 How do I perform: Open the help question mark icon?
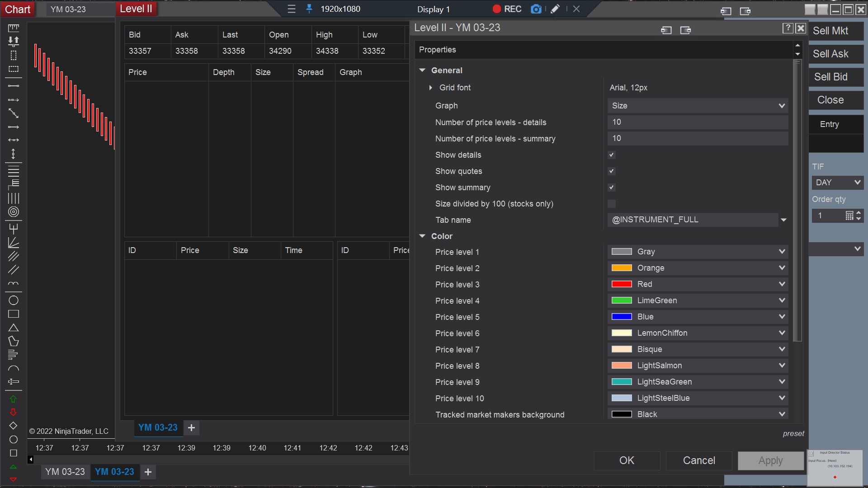[788, 28]
